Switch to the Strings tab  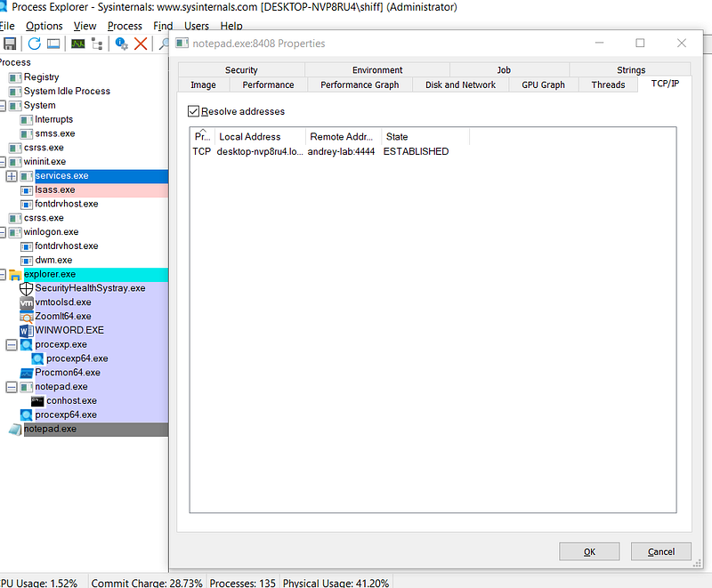pos(631,70)
